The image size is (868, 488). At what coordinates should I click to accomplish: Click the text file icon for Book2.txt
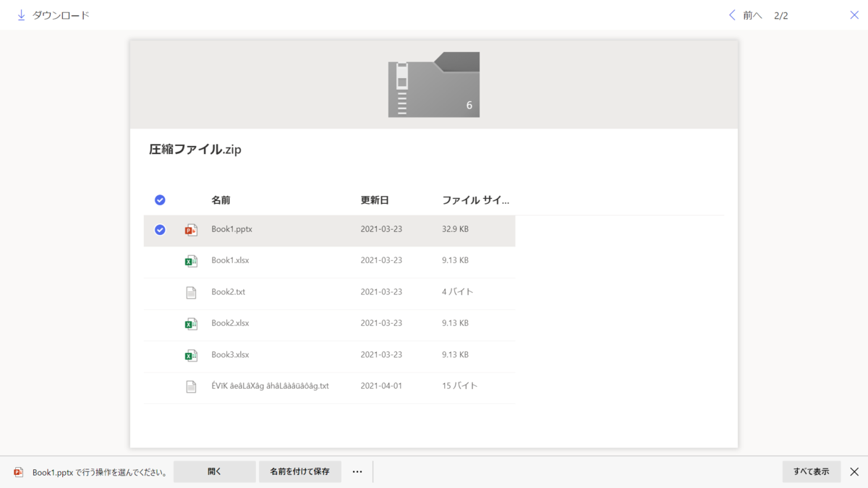click(191, 293)
